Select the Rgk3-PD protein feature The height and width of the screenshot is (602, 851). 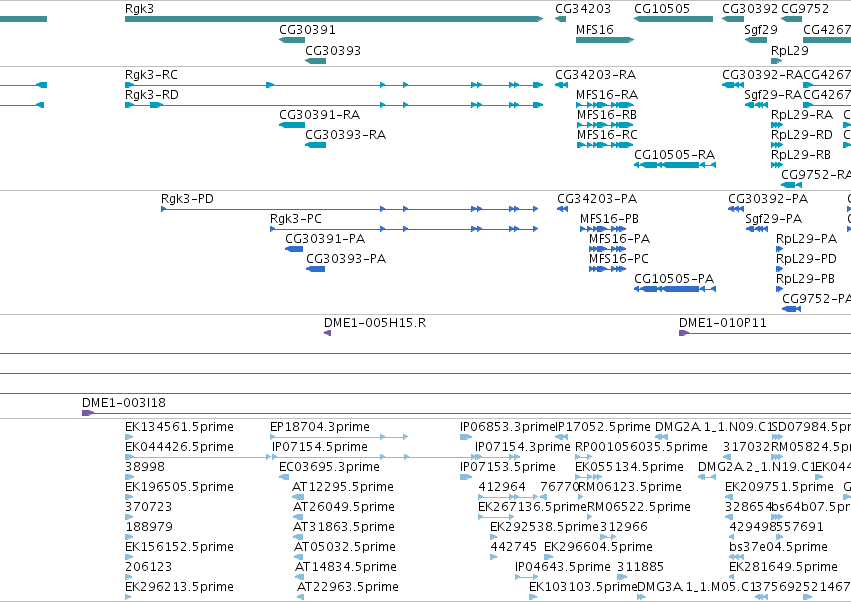click(350, 209)
